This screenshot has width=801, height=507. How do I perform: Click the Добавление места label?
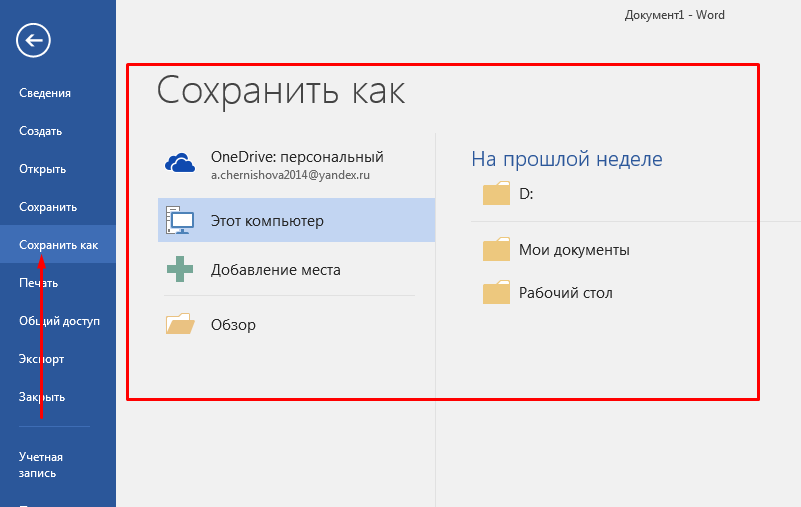coord(275,270)
